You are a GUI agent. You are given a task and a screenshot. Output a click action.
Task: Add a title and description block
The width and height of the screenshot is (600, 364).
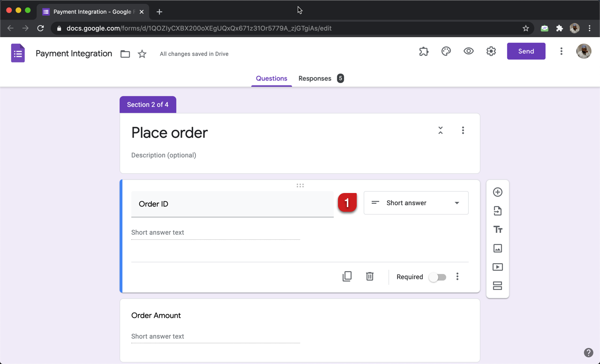[x=497, y=230]
